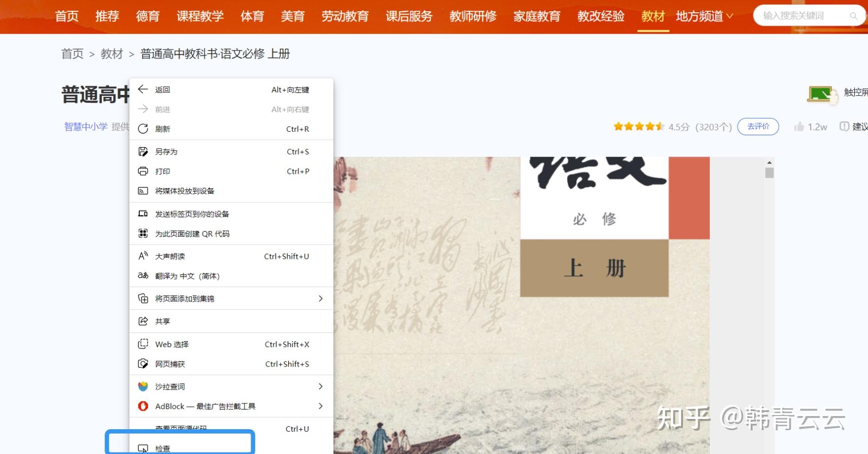
Task: Click the QR code icon
Action: coord(143,233)
